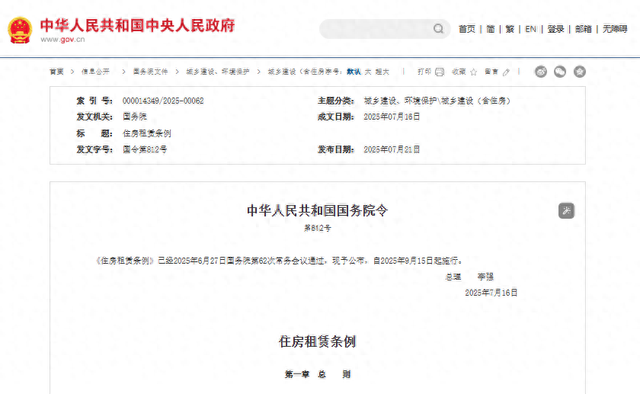The height and width of the screenshot is (394, 640).
Task: Open 无障碍 accessibility mode
Action: tap(615, 29)
